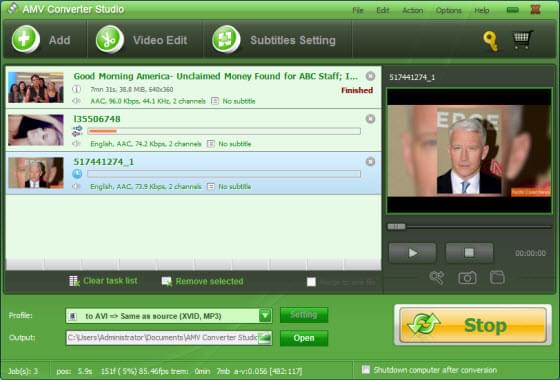Screen dimensions: 560x380
Task: Click progress bar of 517441274_1
Action: click(224, 174)
